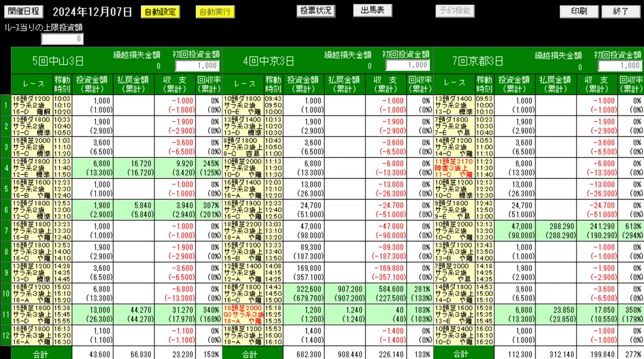Click row number 11 in left margin

pyautogui.click(x=5, y=314)
